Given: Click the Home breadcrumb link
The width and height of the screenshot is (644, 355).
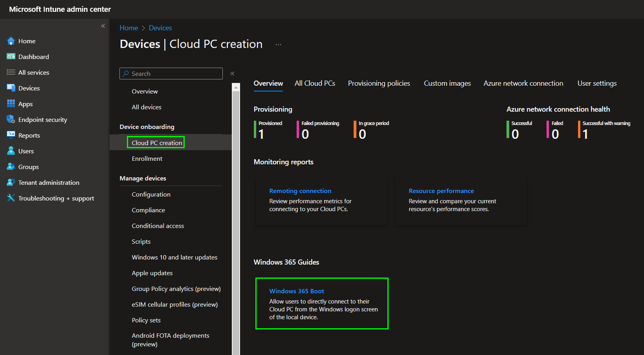Looking at the screenshot, I should pyautogui.click(x=128, y=28).
